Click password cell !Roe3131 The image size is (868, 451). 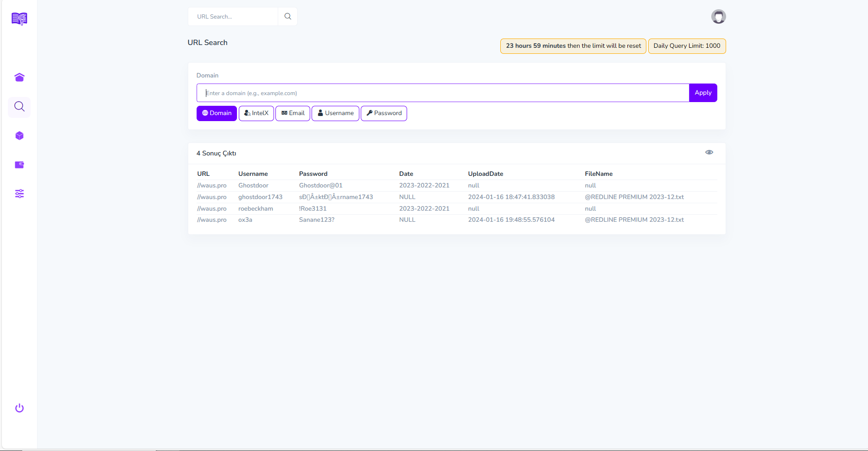313,209
